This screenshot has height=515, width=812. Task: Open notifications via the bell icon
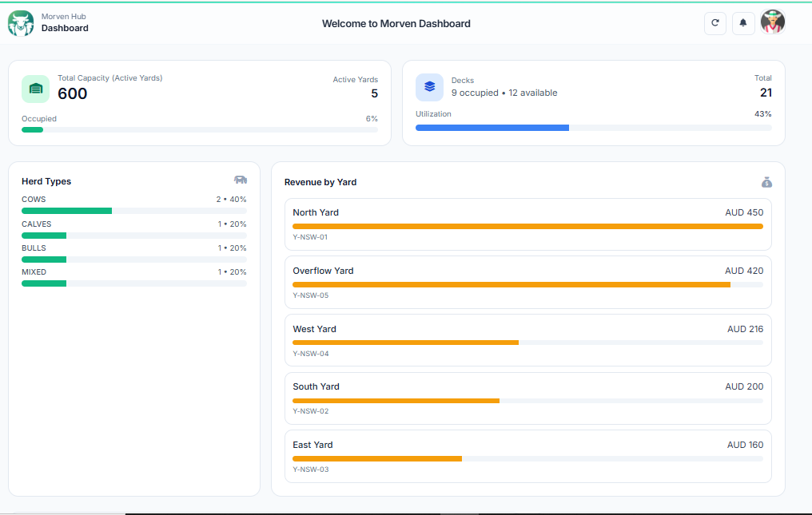[743, 23]
